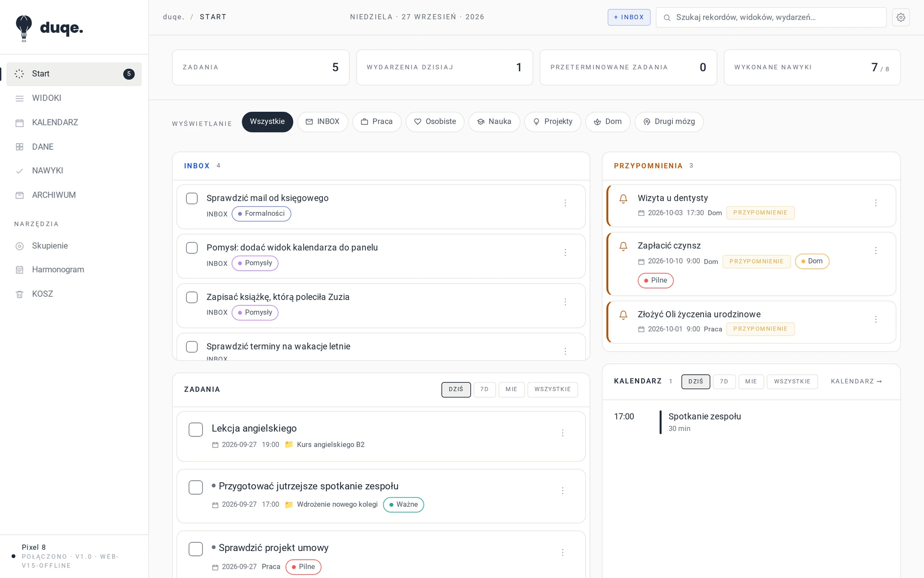Click bell icon for Zapłacić czynsz
The width and height of the screenshot is (924, 578).
click(x=623, y=246)
